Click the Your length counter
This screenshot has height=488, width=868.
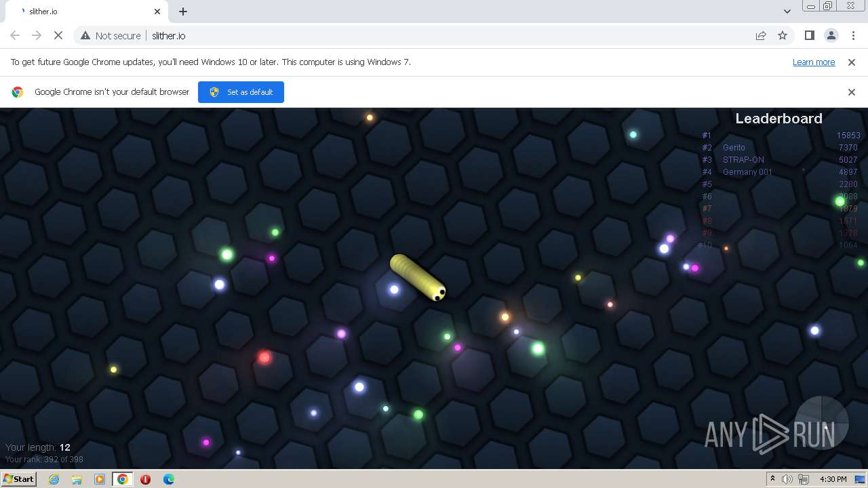click(38, 447)
